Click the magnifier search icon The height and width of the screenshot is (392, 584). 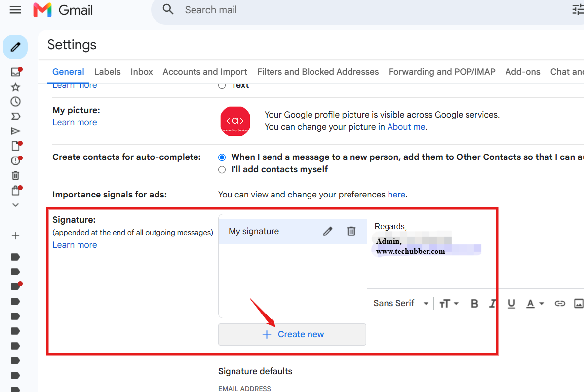coord(168,10)
